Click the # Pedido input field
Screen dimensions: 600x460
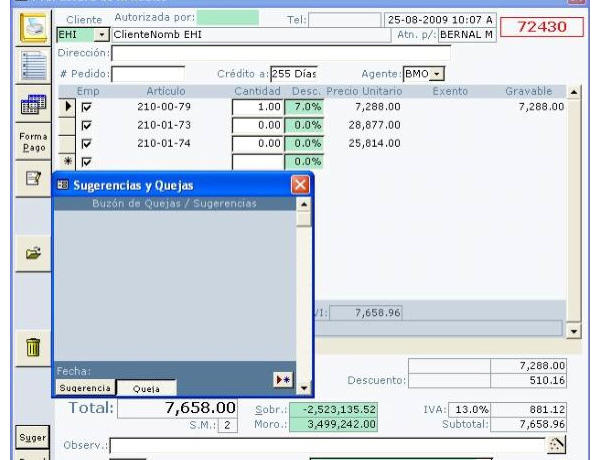[148, 74]
